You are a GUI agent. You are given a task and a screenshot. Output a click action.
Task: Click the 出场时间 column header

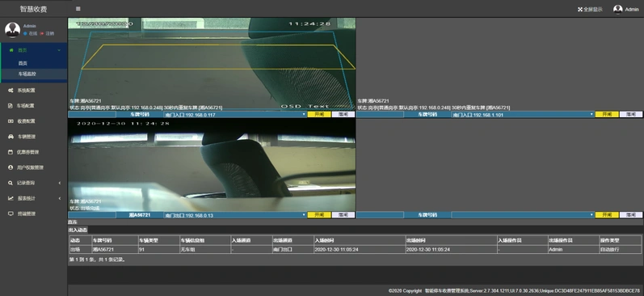tap(451, 240)
